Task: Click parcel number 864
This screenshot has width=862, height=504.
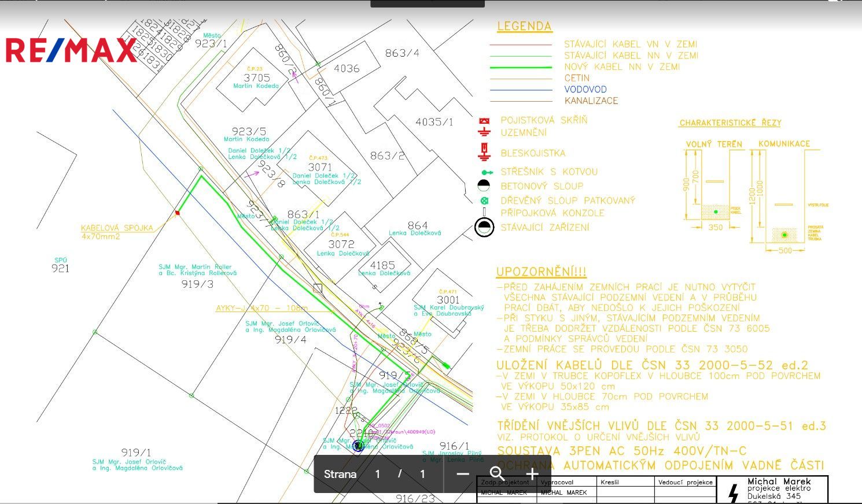Action: point(417,225)
